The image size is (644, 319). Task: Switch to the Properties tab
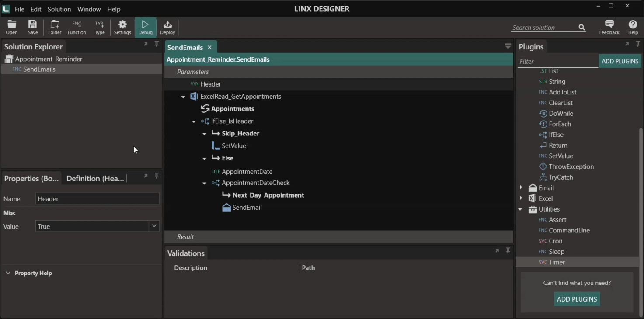(x=31, y=178)
